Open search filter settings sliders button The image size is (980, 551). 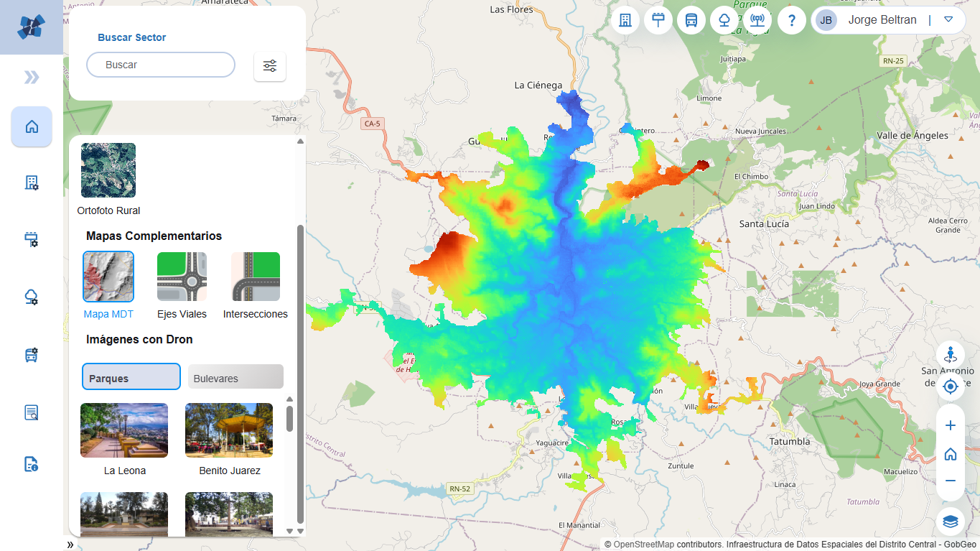[270, 66]
